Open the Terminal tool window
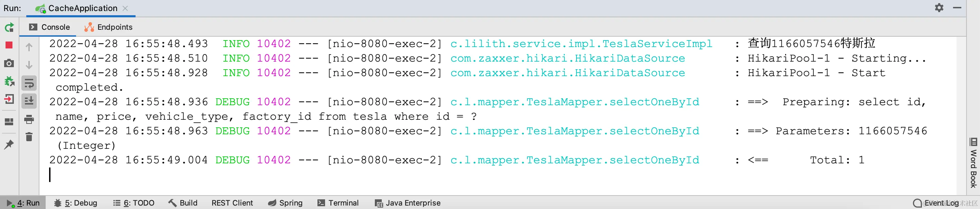The height and width of the screenshot is (209, 980). pyautogui.click(x=338, y=203)
